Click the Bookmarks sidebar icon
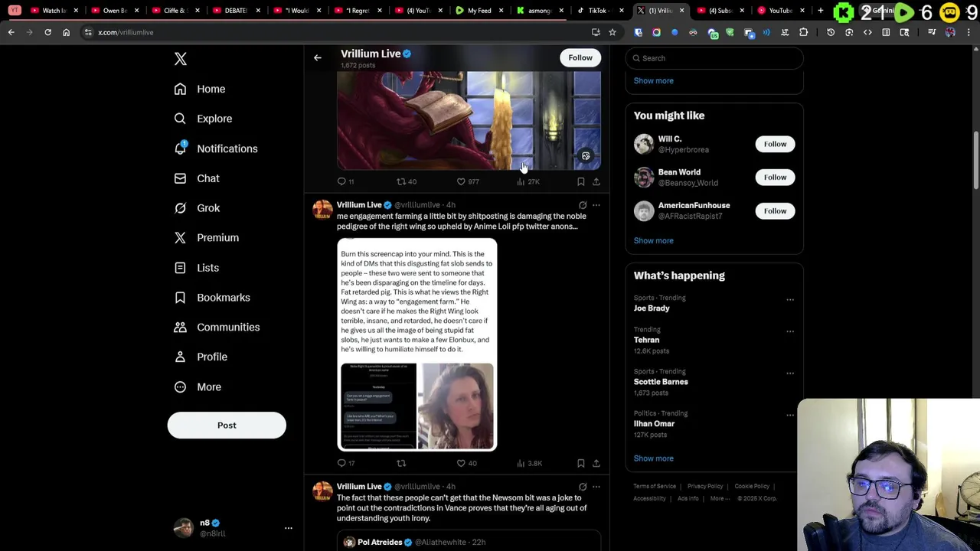 point(180,298)
